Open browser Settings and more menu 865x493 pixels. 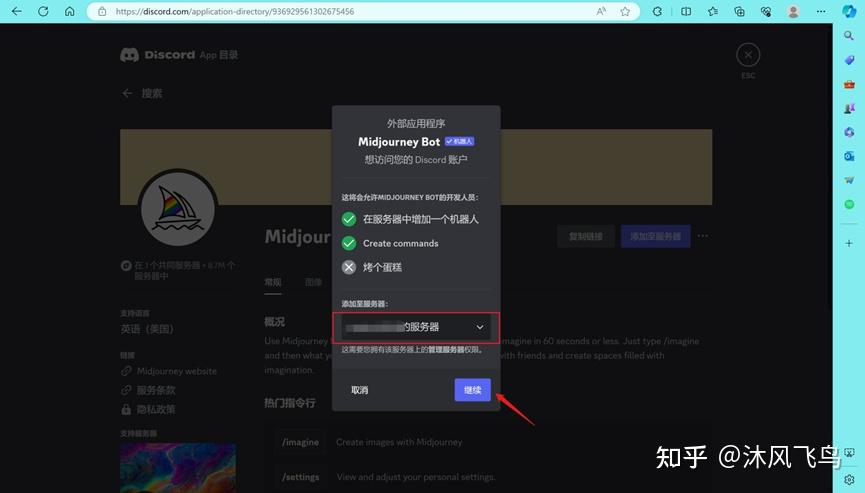click(821, 11)
